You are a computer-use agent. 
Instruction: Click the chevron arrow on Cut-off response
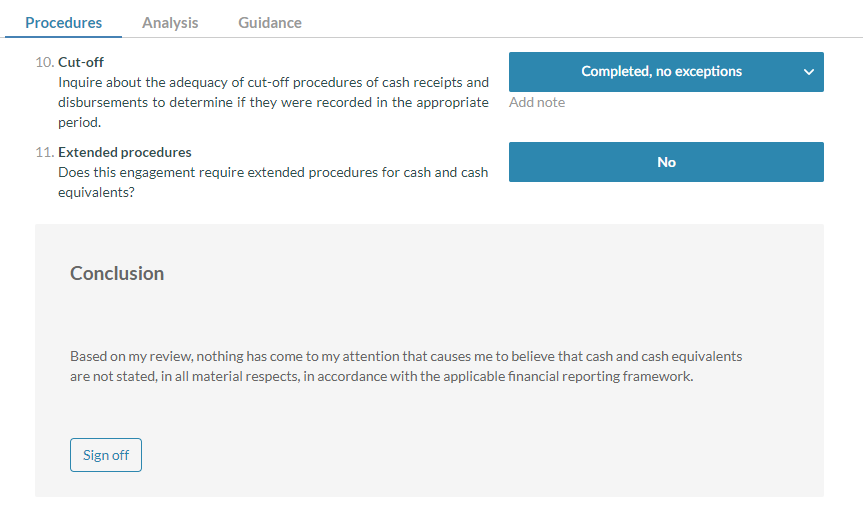pyautogui.click(x=808, y=72)
